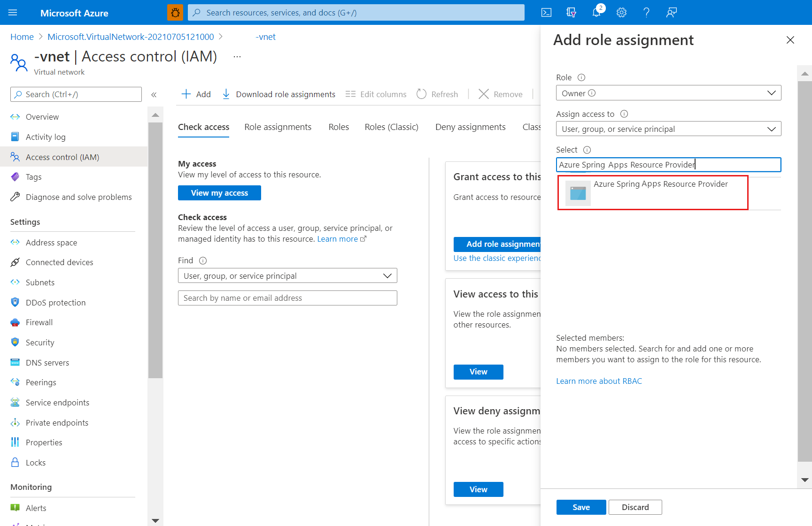Open more options ellipsis beside page title

(237, 57)
